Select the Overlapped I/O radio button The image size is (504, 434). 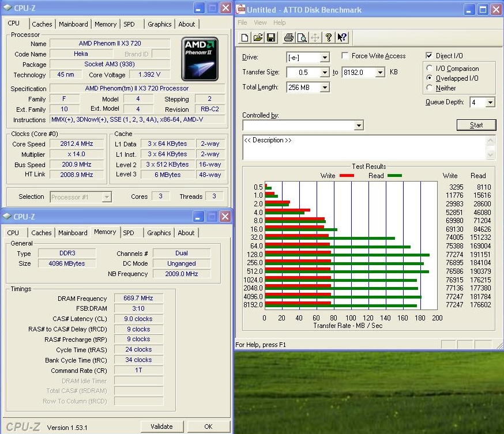click(x=429, y=78)
